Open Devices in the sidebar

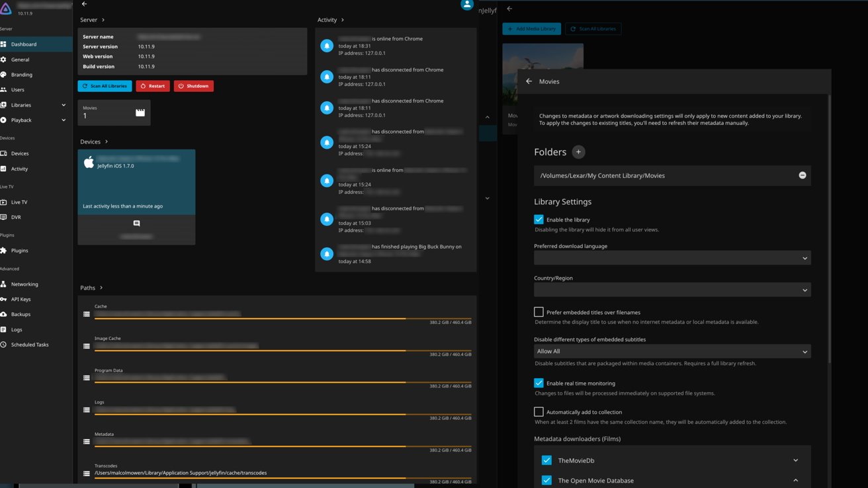(36, 153)
